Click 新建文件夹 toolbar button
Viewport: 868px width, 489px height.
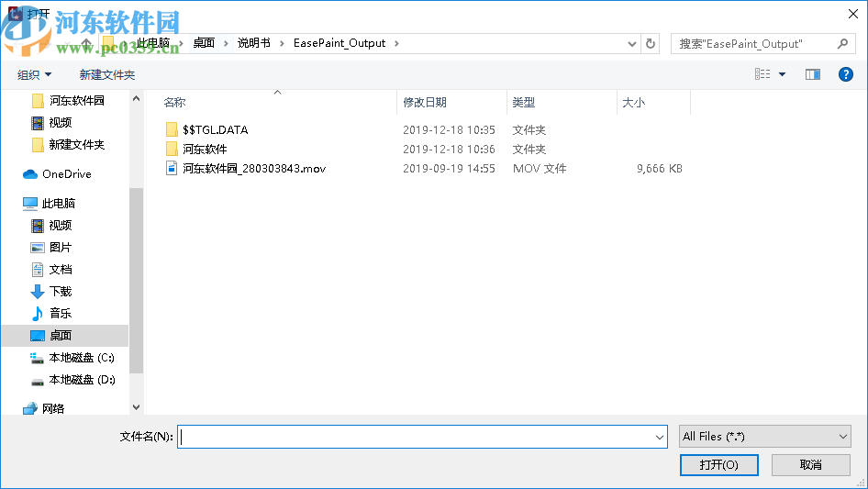(x=106, y=74)
